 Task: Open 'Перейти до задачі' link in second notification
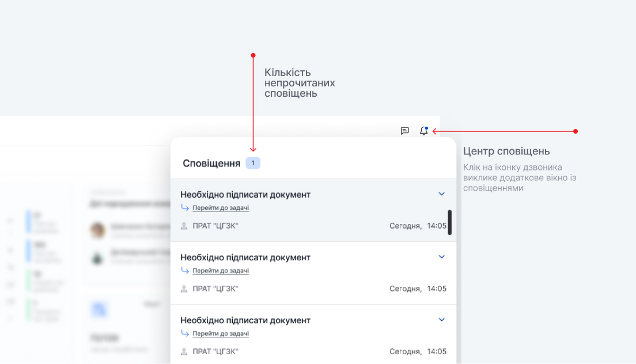tap(221, 271)
